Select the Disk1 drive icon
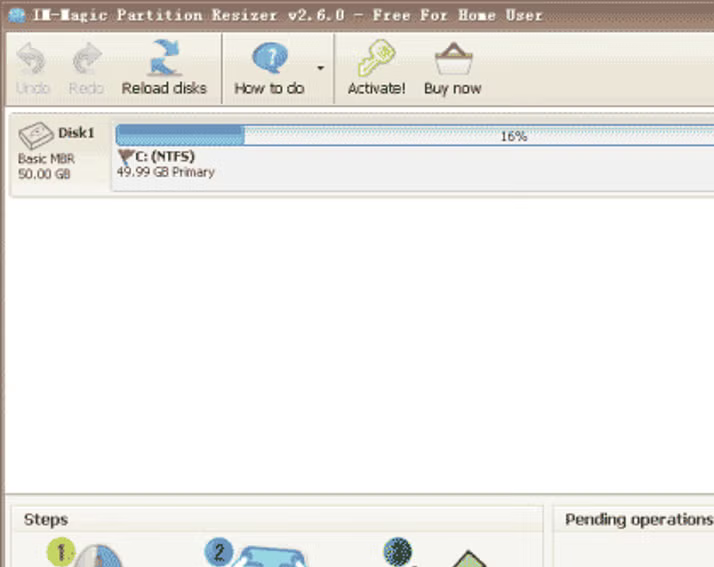Image resolution: width=714 pixels, height=567 pixels. pyautogui.click(x=36, y=135)
